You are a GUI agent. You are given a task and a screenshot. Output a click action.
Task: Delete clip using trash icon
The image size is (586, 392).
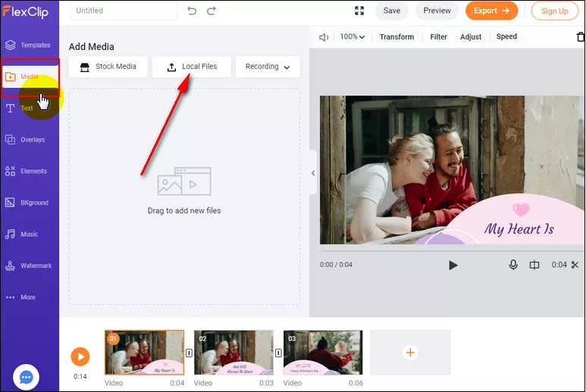click(x=581, y=37)
